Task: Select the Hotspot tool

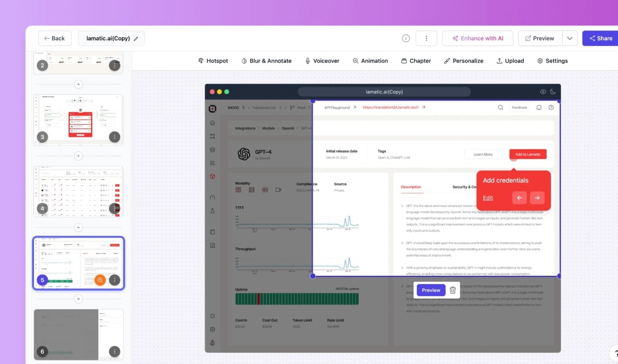Action: [x=213, y=61]
